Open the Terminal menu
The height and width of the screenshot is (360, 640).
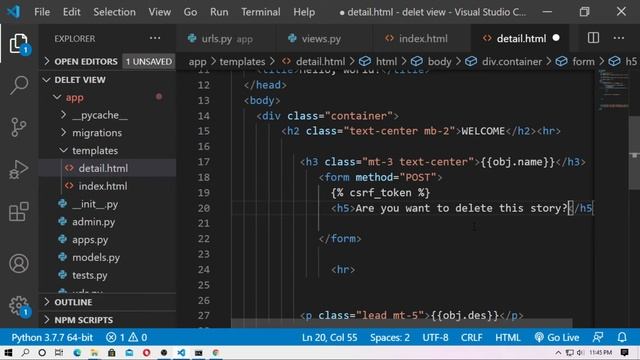[260, 12]
